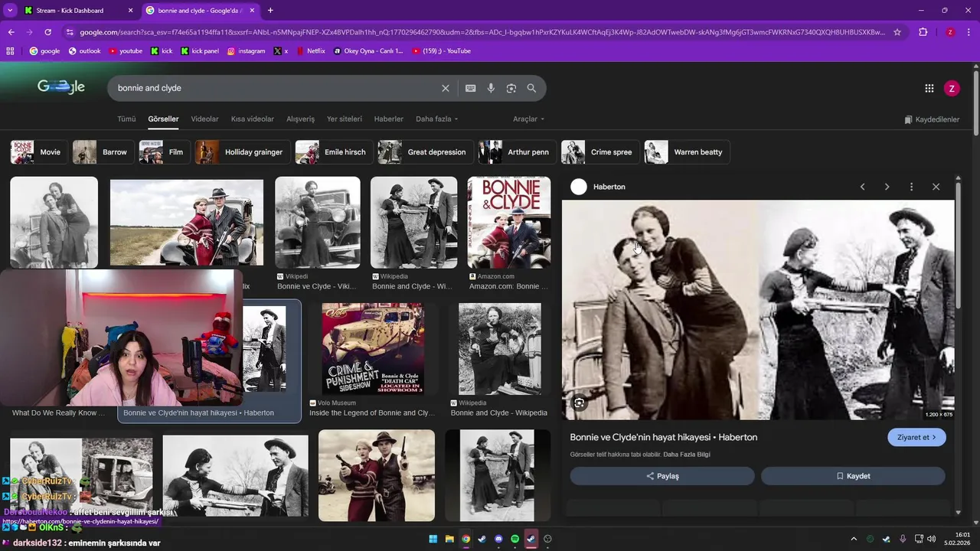Open the bookmarks bar apps grid

pos(10,51)
